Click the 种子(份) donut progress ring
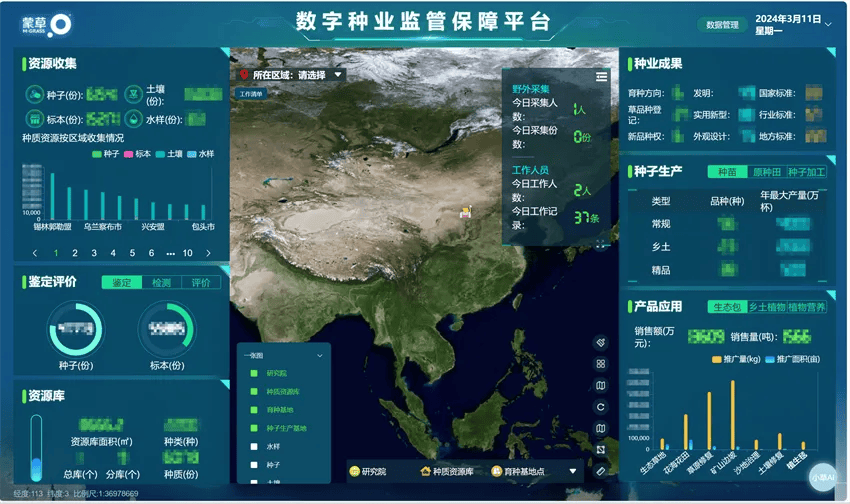 (x=76, y=329)
